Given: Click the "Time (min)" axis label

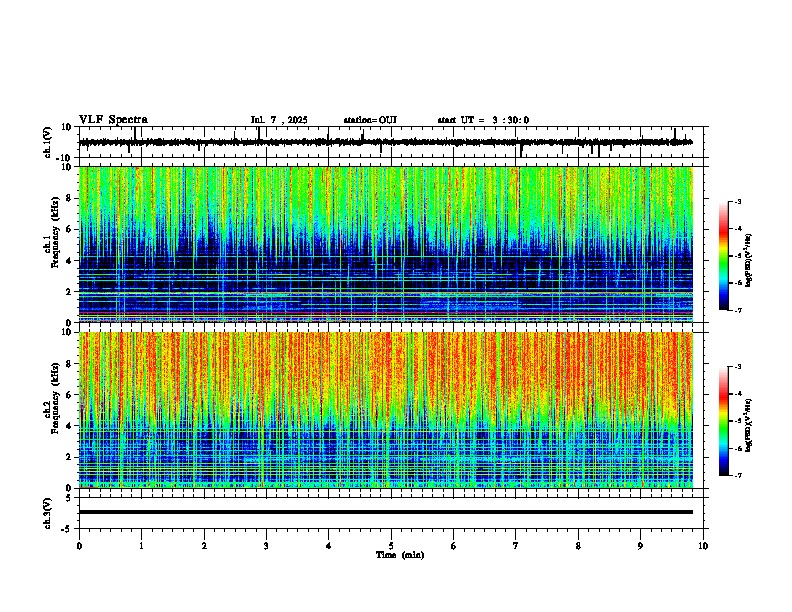Looking at the screenshot, I should (x=400, y=555).
